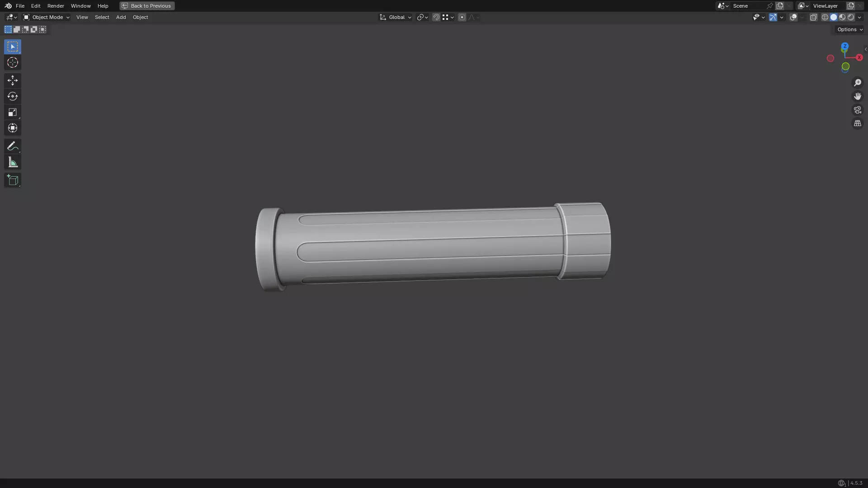This screenshot has height=488, width=868.
Task: Set selection mode to Subtract
Action: point(25,29)
